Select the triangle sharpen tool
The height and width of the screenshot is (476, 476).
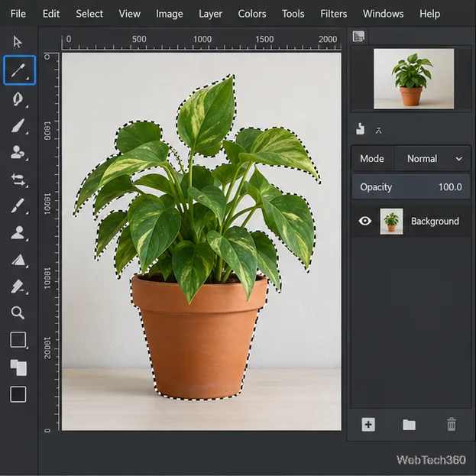19,261
